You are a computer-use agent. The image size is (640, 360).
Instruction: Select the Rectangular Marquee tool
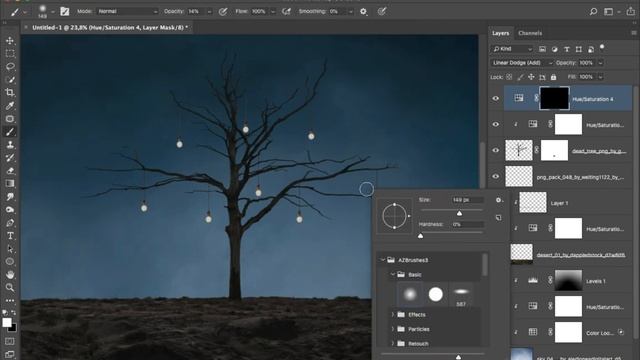tap(10, 53)
